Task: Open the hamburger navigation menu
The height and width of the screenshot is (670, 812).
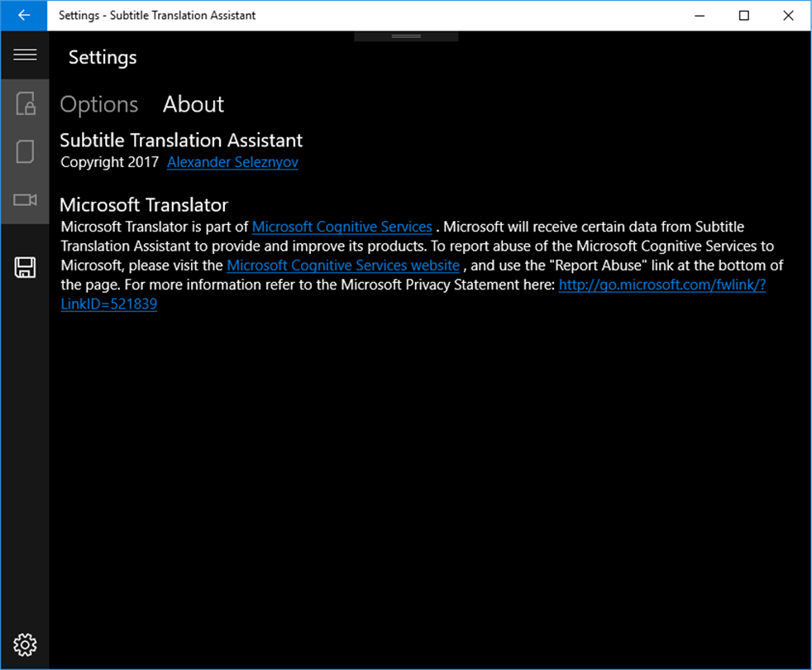Action: [25, 55]
